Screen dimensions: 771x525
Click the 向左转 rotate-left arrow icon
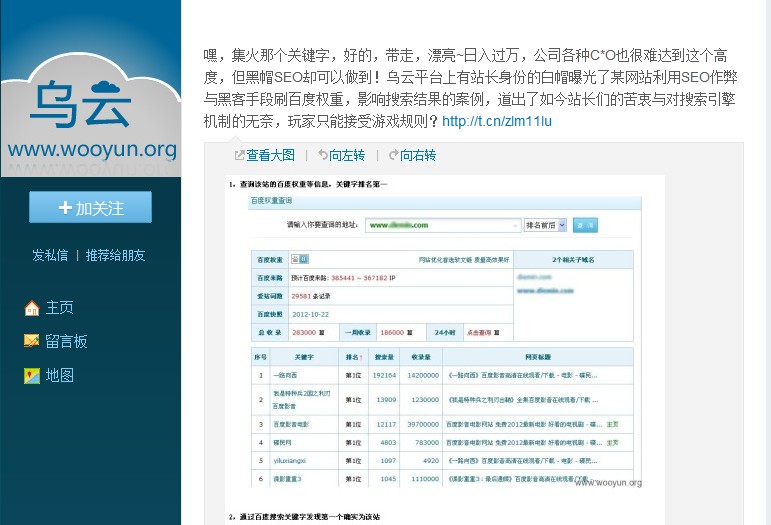coord(323,156)
